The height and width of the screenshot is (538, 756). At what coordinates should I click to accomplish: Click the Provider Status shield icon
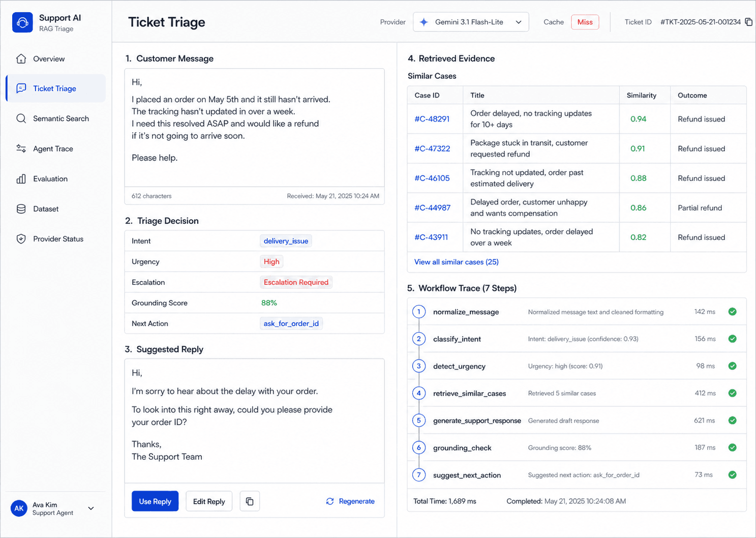(x=21, y=238)
